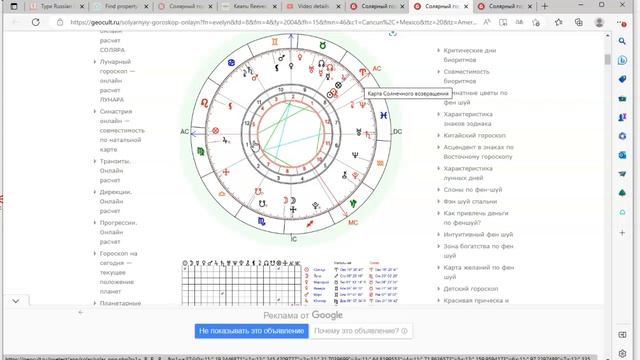Open sidebar settings gear icon
Image resolution: width=640 pixels, height=360 pixels.
coord(622,353)
